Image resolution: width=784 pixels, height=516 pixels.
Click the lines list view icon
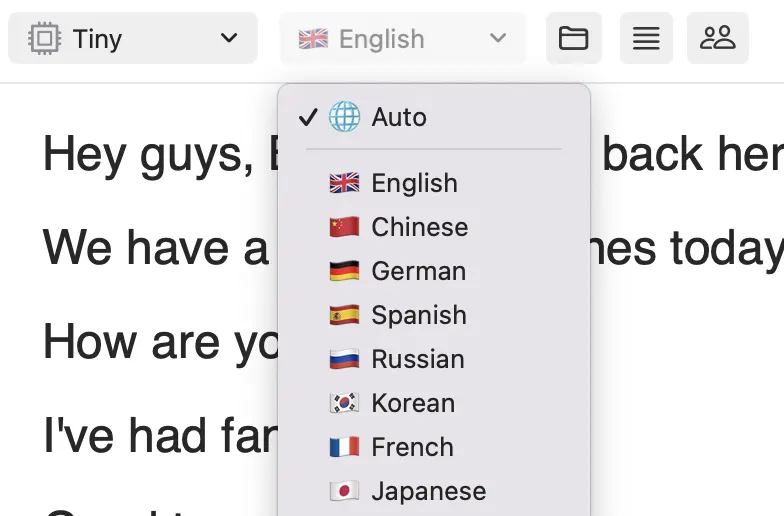(646, 38)
